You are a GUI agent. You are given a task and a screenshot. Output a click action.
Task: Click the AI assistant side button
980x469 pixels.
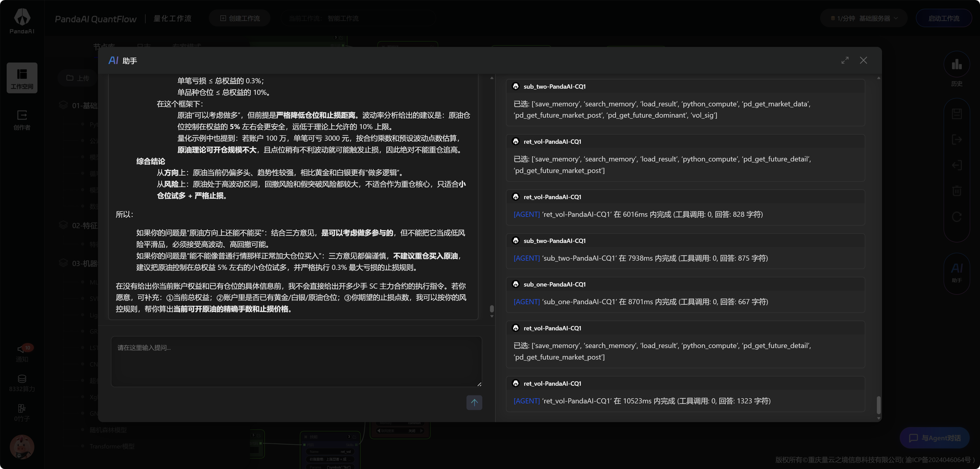point(956,272)
